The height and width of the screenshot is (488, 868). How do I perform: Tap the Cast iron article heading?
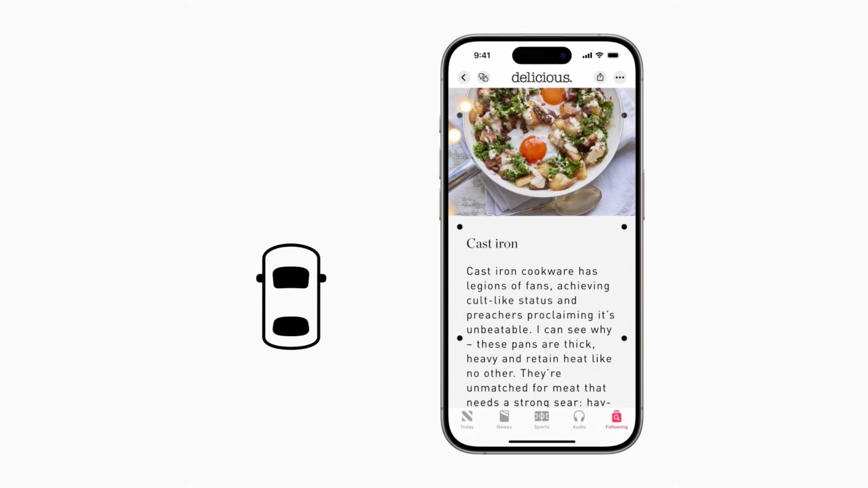492,243
